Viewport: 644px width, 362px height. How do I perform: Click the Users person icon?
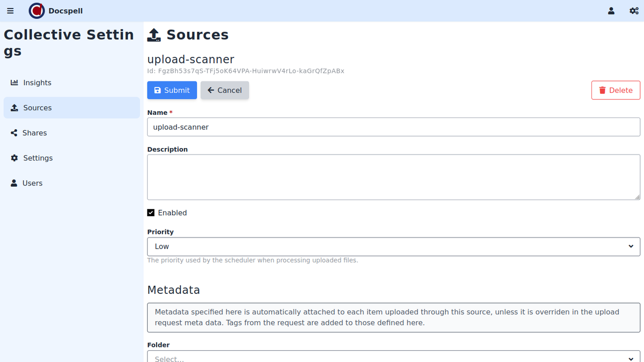(x=14, y=183)
